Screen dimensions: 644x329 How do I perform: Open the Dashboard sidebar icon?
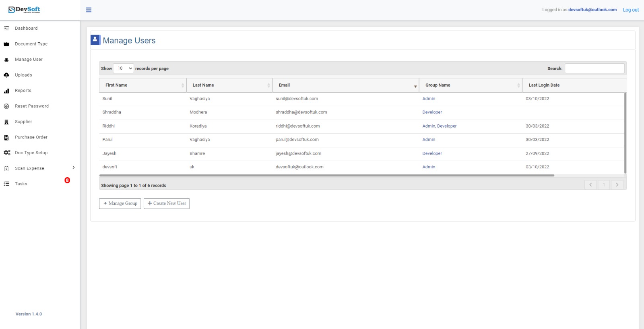pyautogui.click(x=6, y=28)
